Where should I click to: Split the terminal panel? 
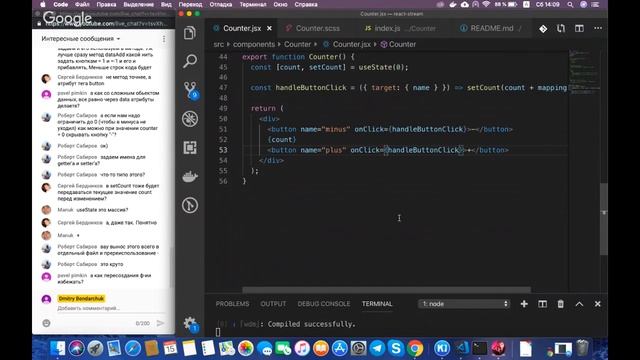point(542,304)
